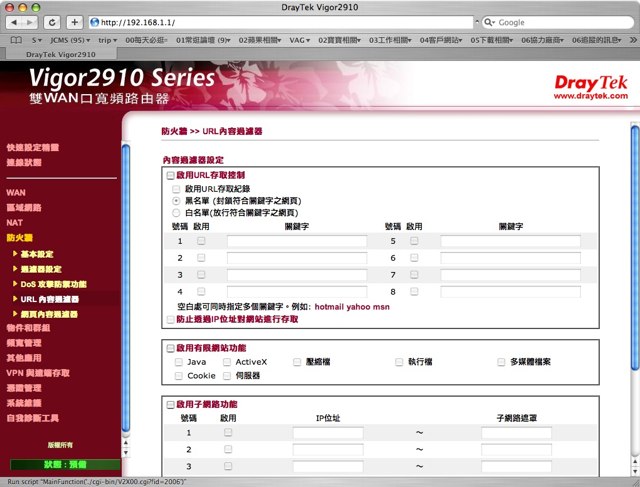Enable URL access control checkbox (啟用URL存取控制)
The height and width of the screenshot is (487, 640).
[x=170, y=176]
